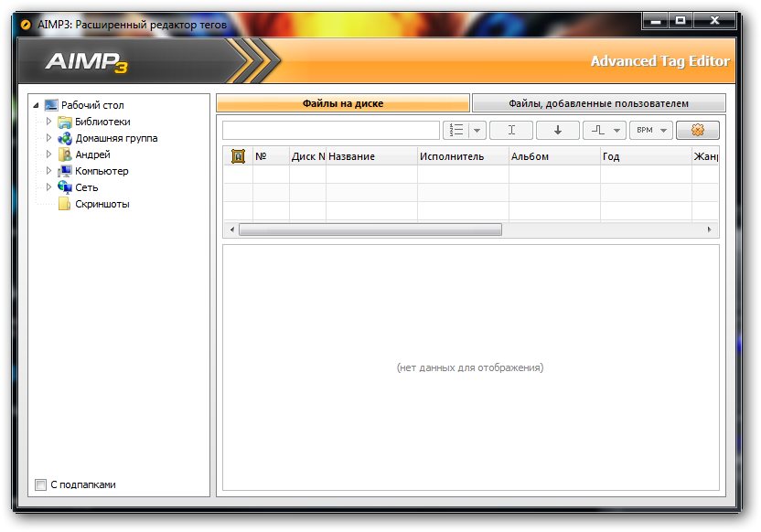Enable the С подпапками checkbox
The width and height of the screenshot is (761, 532).
(40, 484)
